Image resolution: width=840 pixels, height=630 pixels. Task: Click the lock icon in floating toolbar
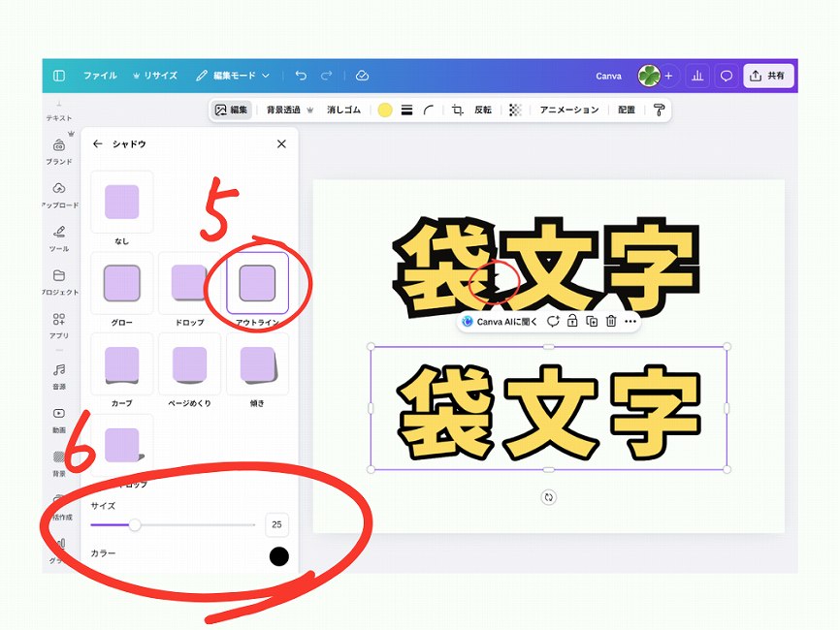[x=572, y=321]
